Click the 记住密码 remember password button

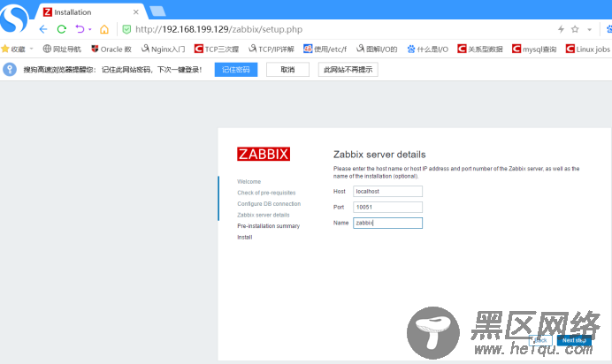click(x=236, y=70)
